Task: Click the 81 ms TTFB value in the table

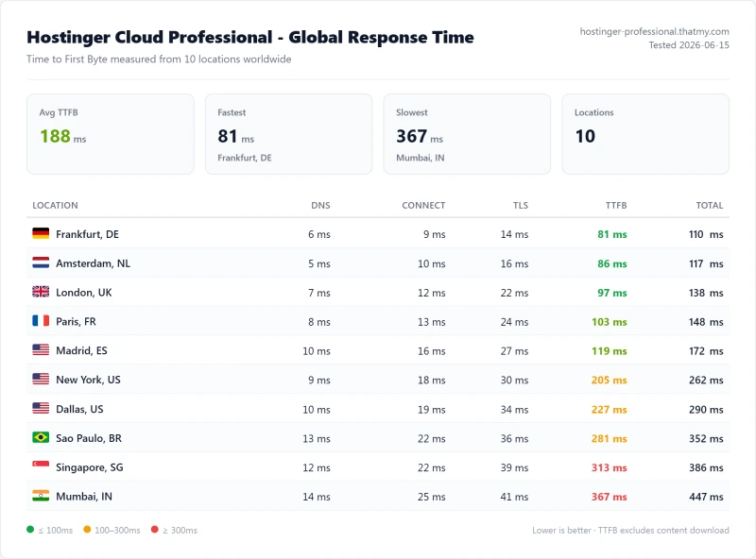Action: click(x=612, y=234)
